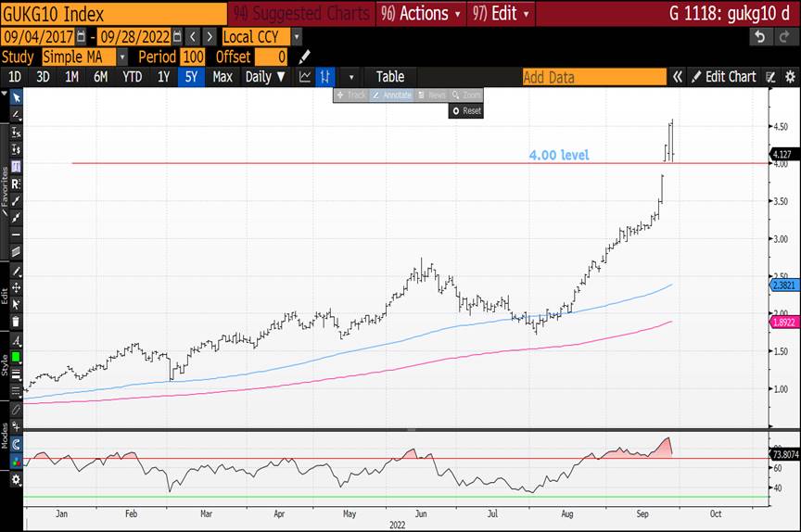
Task: Open the Simple MA study dropdown
Action: pos(122,57)
